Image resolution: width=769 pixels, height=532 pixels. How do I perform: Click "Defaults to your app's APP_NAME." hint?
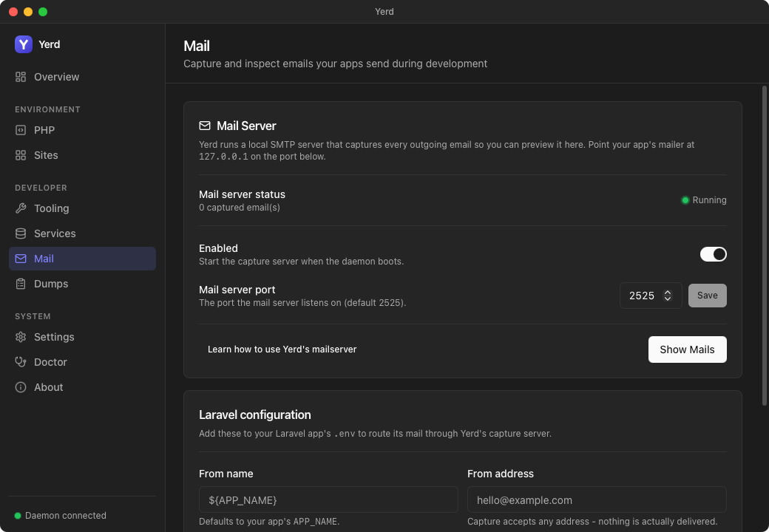[269, 521]
